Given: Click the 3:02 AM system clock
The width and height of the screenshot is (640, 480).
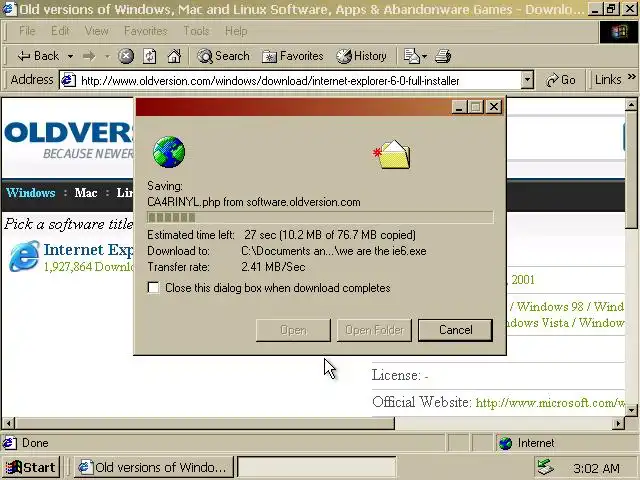Looking at the screenshot, I should click(596, 468).
